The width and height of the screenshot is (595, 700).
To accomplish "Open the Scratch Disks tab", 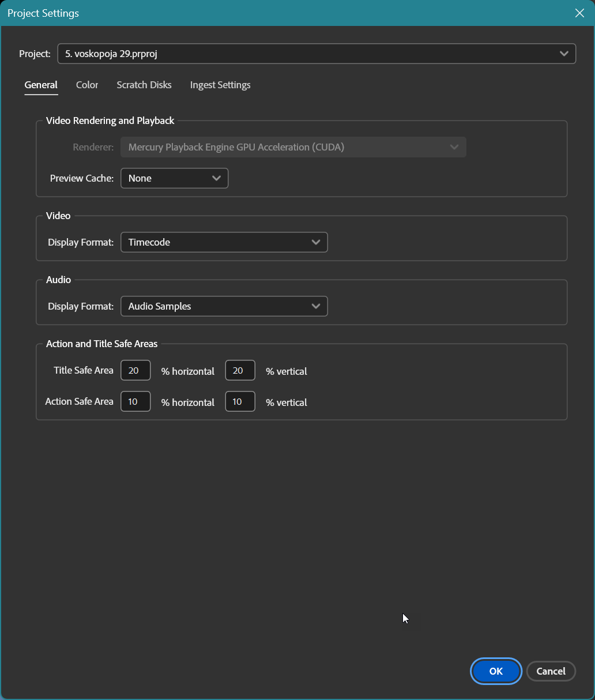I will pyautogui.click(x=144, y=85).
